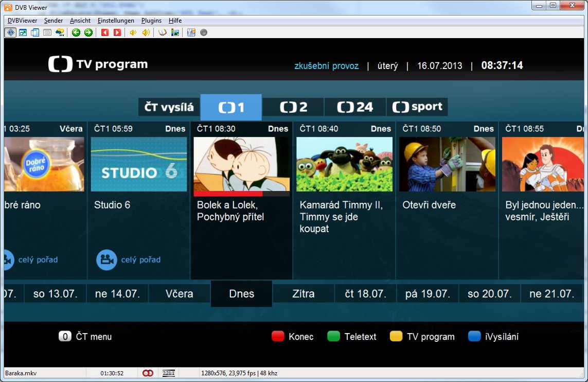
Task: Select the Včera day tab
Action: (x=179, y=293)
